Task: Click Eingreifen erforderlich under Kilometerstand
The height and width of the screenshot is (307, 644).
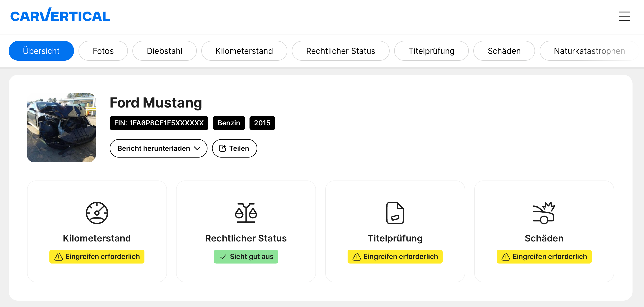Action: [97, 257]
